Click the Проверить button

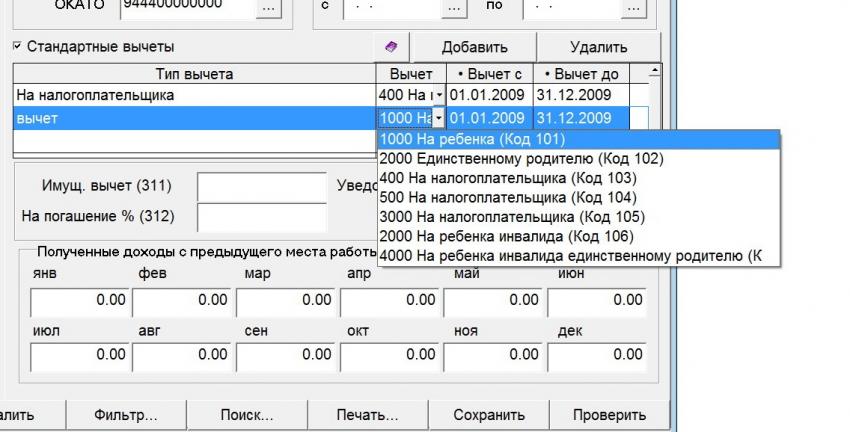pos(609,415)
